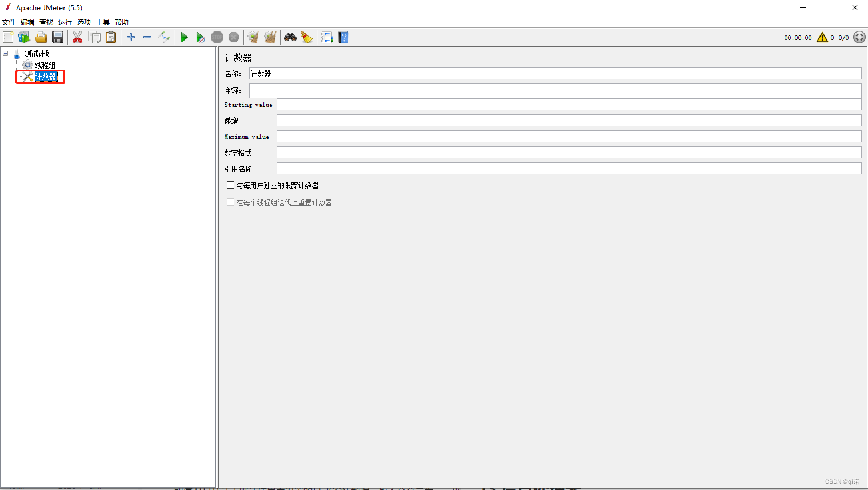868x490 pixels.
Task: Open the 帮助 menu
Action: (x=122, y=22)
